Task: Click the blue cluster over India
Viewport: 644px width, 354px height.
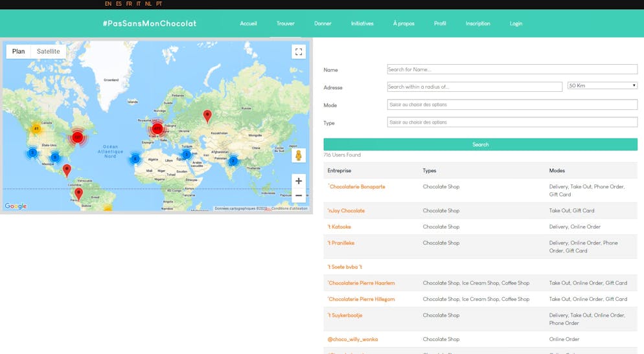Action: pos(233,160)
